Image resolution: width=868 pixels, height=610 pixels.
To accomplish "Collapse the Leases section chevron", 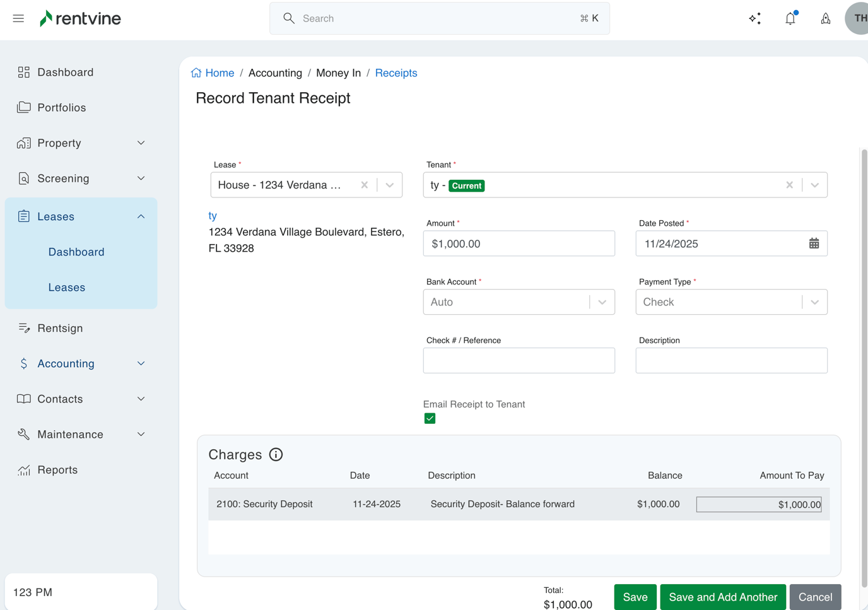I will tap(140, 216).
